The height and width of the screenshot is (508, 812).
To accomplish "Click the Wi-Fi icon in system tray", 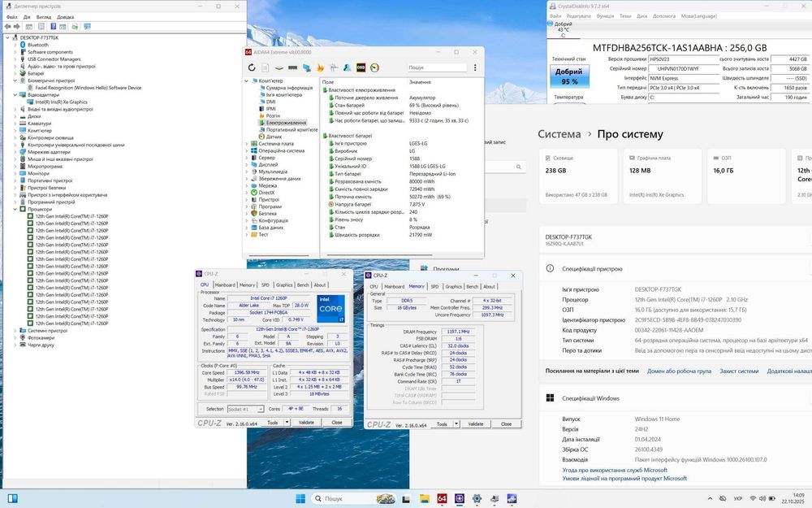I will pyautogui.click(x=753, y=498).
